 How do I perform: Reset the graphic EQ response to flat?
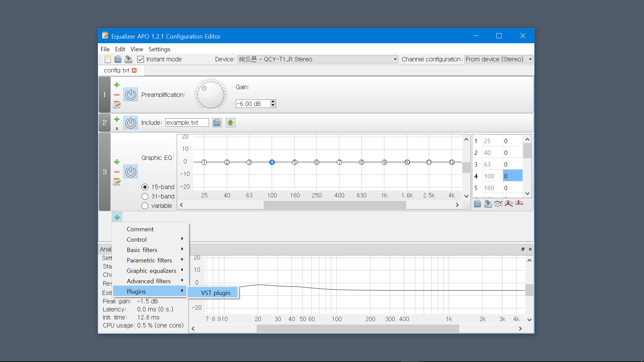coord(519,203)
